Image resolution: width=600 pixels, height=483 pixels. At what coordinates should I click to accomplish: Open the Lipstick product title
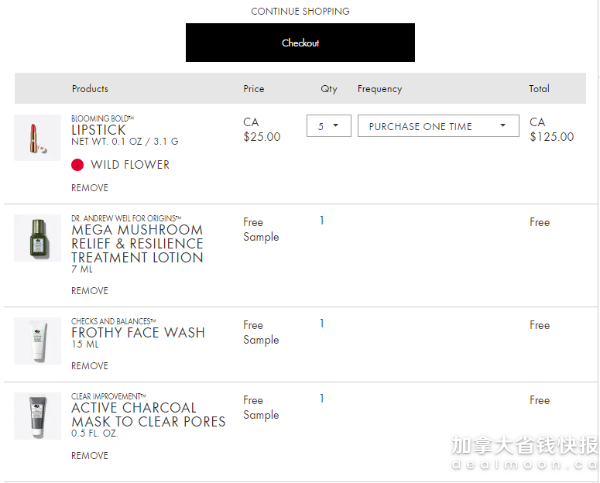[x=98, y=130]
